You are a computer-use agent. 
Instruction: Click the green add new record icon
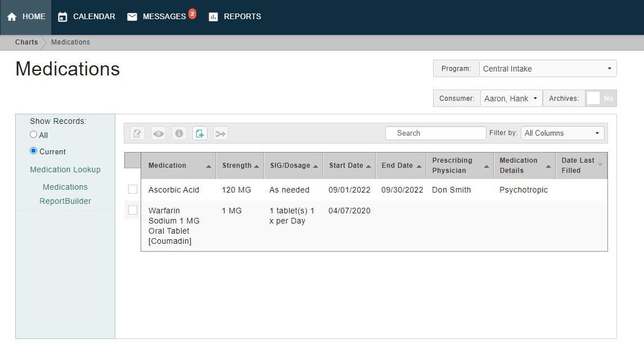click(200, 133)
